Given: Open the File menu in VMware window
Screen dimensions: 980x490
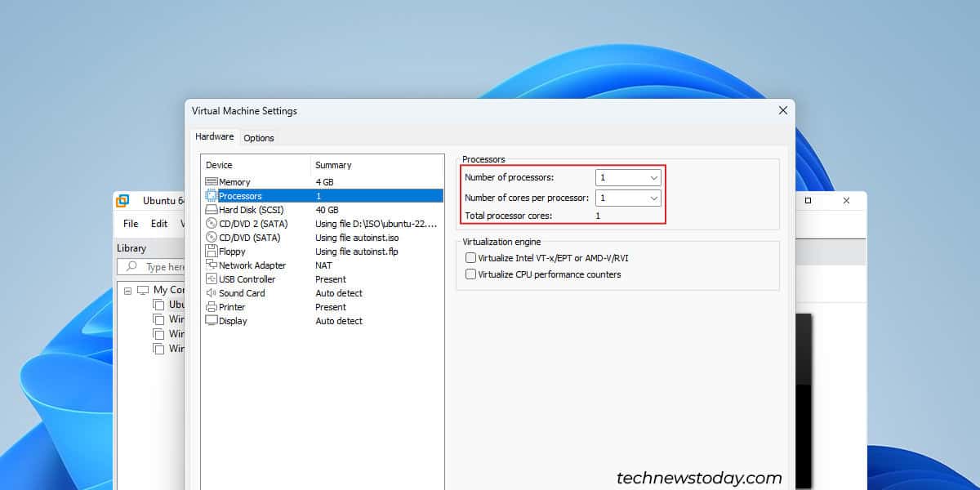Looking at the screenshot, I should 131,224.
